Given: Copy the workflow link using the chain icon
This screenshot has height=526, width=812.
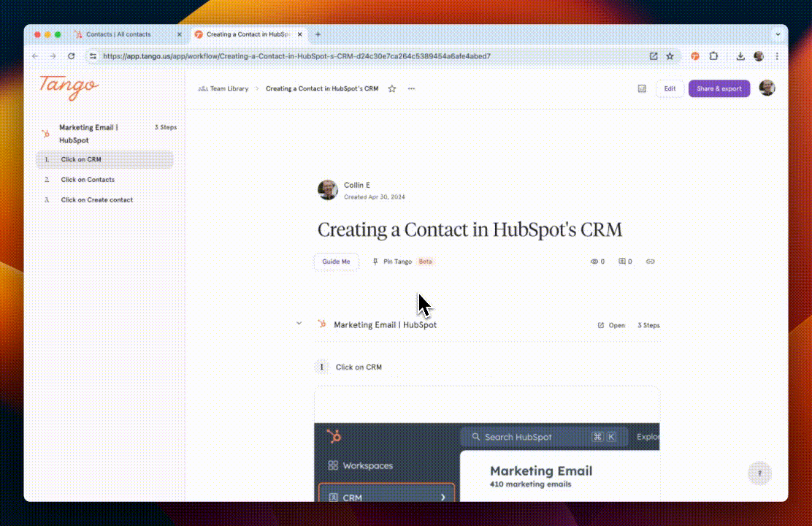Looking at the screenshot, I should [651, 262].
